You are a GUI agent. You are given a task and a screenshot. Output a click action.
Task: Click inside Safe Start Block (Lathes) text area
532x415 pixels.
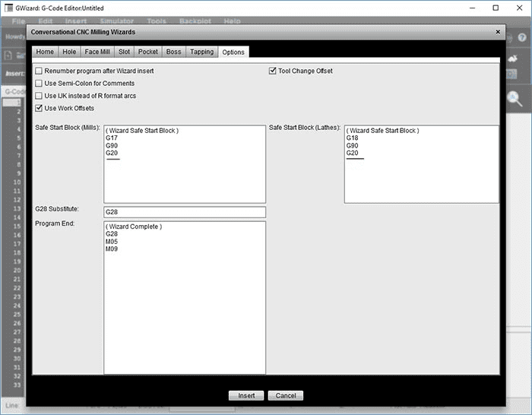tap(421, 164)
